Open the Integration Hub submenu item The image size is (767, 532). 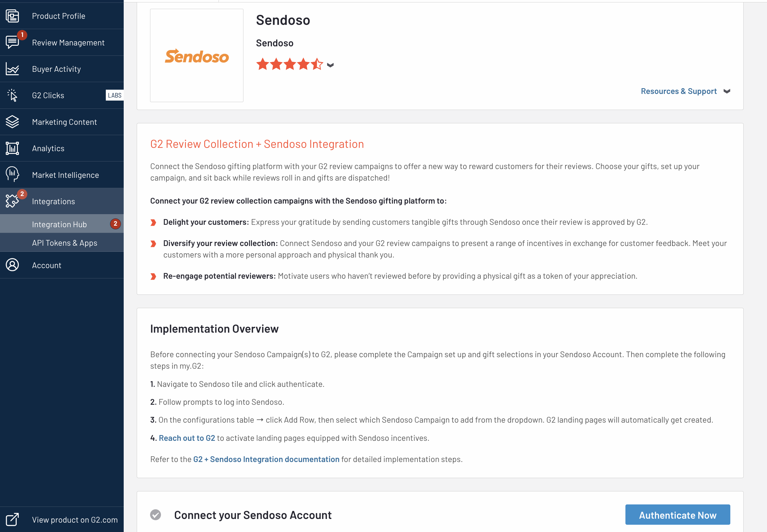[59, 224]
